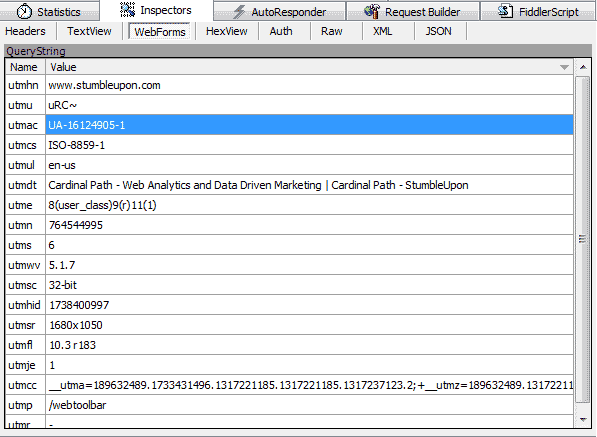Select the HexView inspector tab

click(x=227, y=31)
